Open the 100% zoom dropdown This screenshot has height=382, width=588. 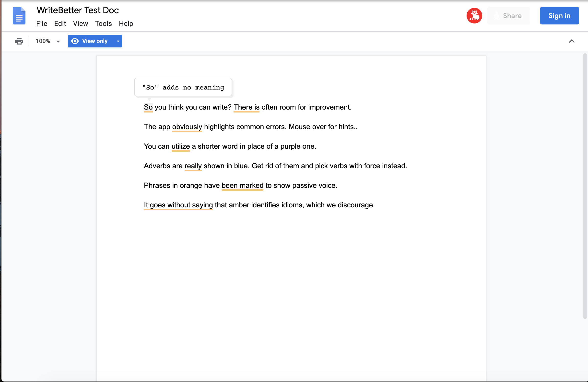pos(48,41)
